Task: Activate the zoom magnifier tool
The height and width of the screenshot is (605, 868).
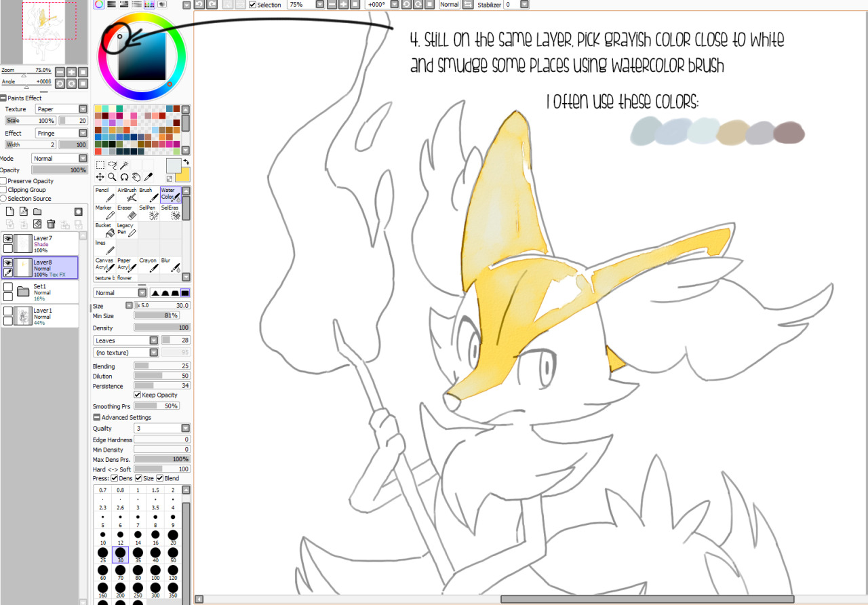Action: pos(112,177)
